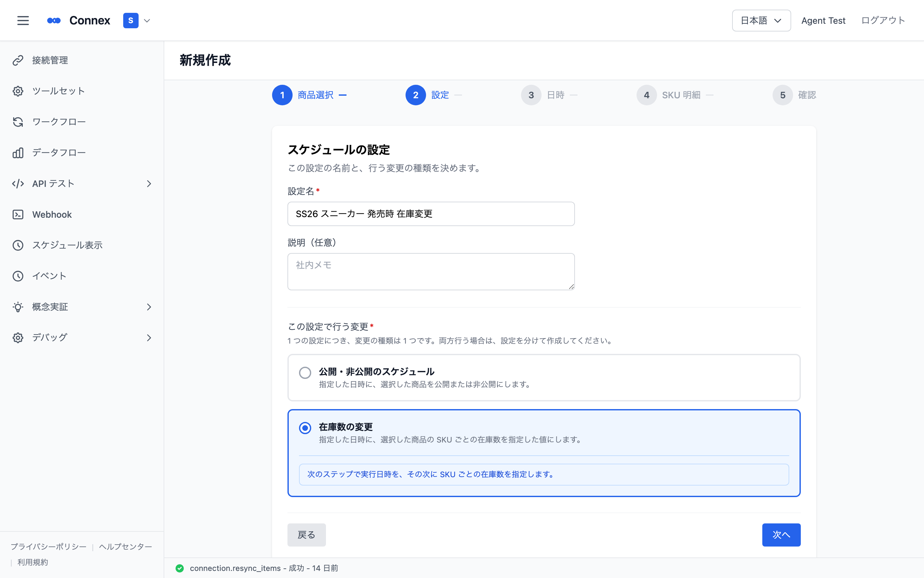Click the API テスト code icon
This screenshot has height=578, width=924.
point(18,184)
